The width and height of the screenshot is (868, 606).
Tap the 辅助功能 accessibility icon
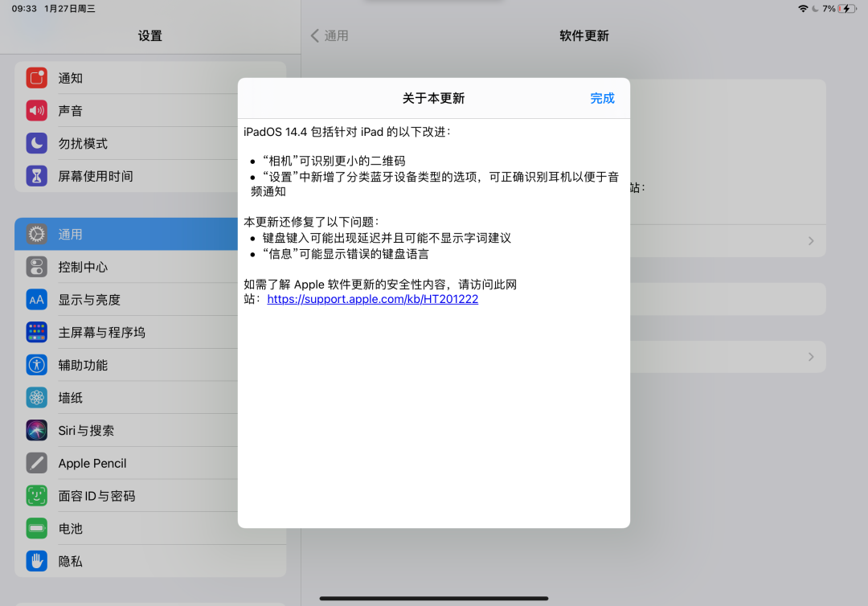tap(36, 365)
